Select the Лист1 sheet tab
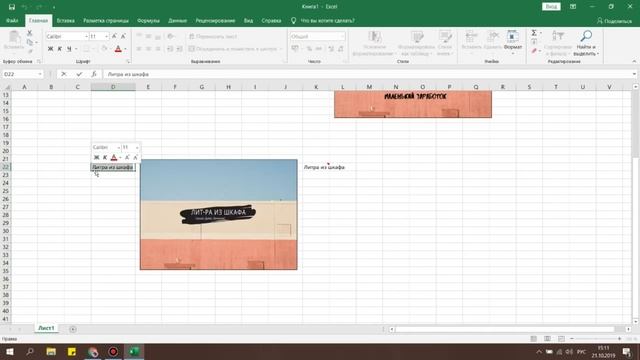 [46, 328]
